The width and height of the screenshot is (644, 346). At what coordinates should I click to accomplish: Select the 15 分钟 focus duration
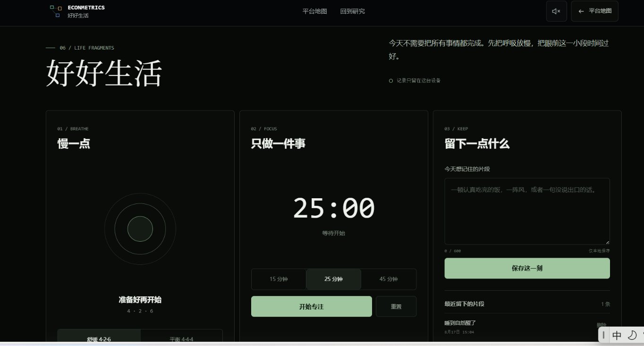[279, 279]
